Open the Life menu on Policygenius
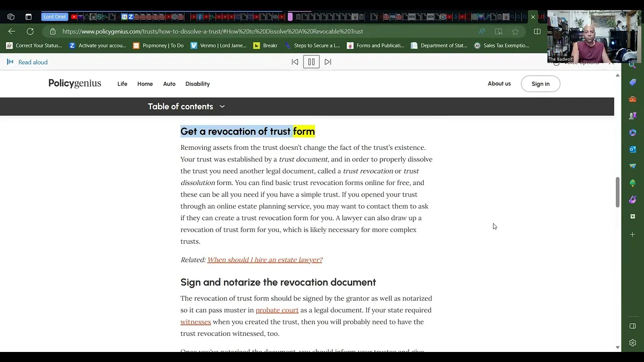The height and width of the screenshot is (362, 644). tap(122, 84)
